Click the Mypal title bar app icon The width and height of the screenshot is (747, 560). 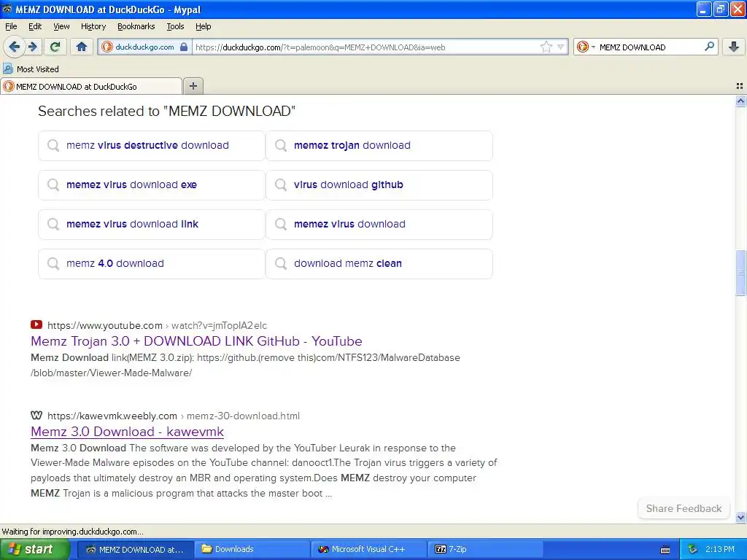tap(7, 9)
